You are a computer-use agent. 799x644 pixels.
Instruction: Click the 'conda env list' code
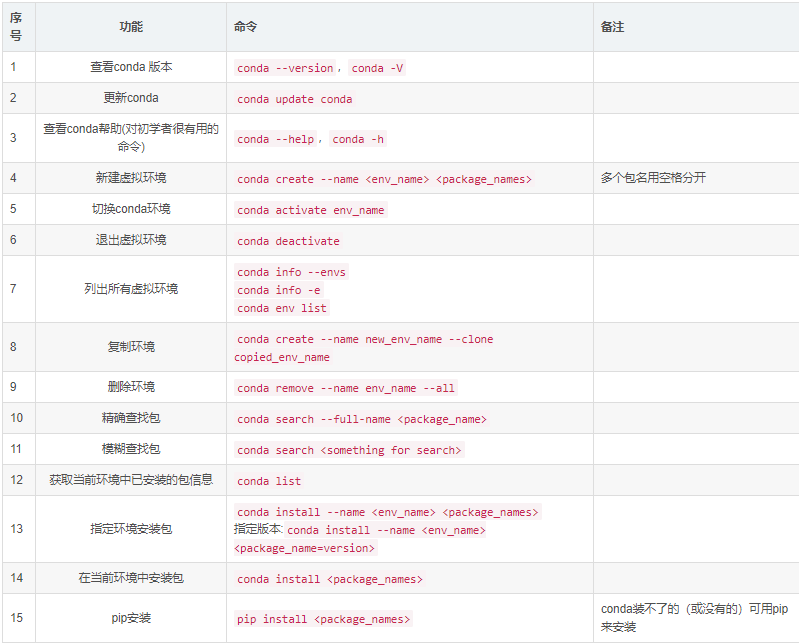(282, 308)
